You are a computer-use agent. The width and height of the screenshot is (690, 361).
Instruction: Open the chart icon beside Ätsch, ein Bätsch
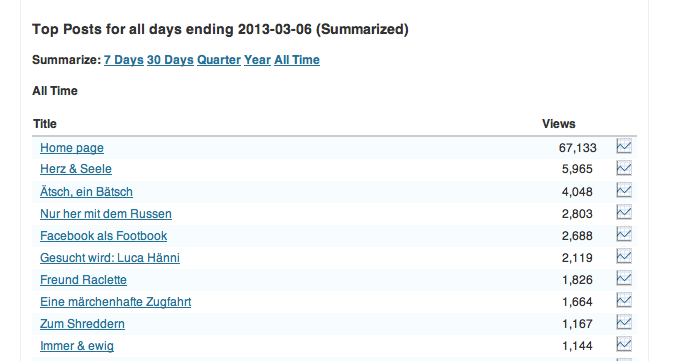624,191
